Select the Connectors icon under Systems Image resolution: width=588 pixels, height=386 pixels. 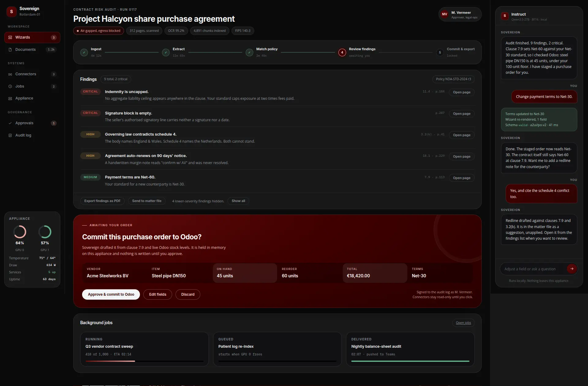pos(10,74)
